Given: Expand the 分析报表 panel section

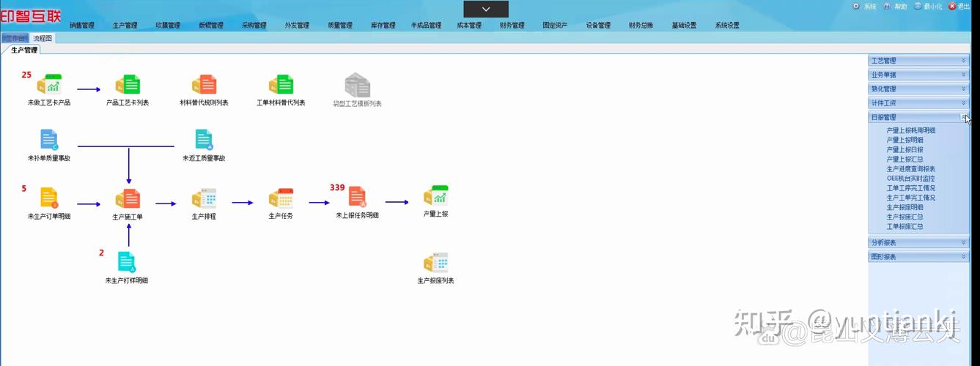Looking at the screenshot, I should coord(918,243).
